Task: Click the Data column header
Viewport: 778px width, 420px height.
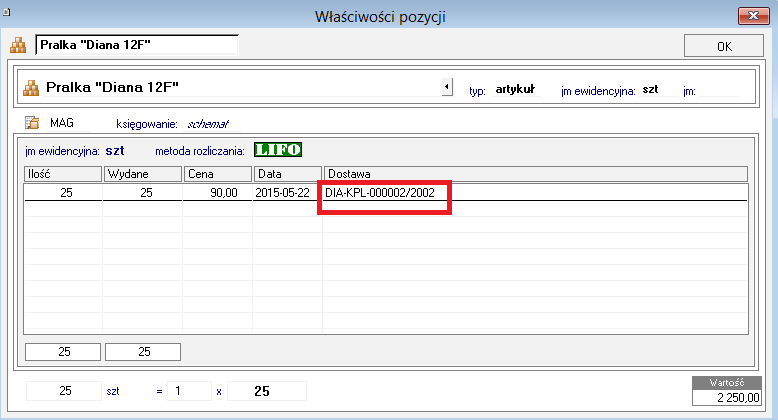Action: (x=288, y=174)
